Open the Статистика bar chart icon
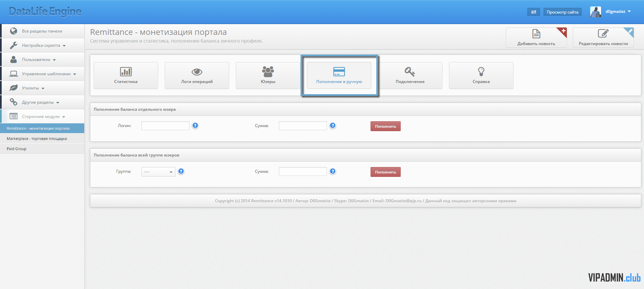The height and width of the screenshot is (289, 644). [126, 71]
